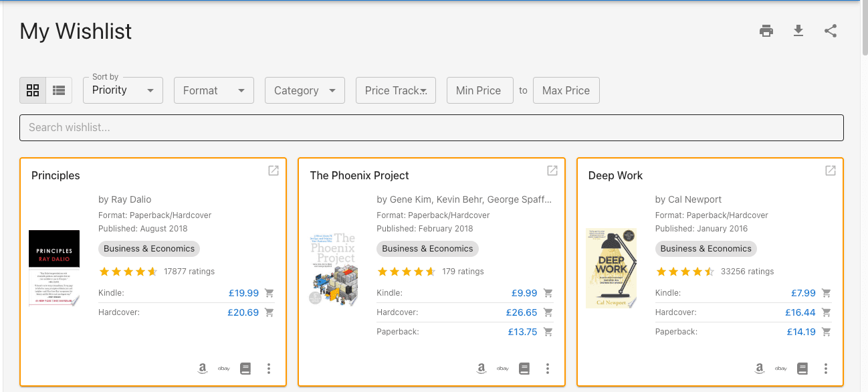This screenshot has width=868, height=392.
Task: Open the Price Tracking dropdown
Action: (396, 90)
